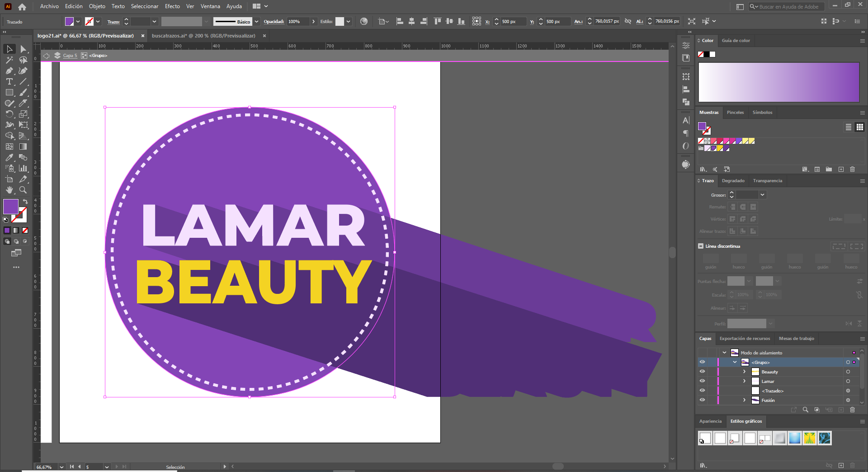Hide the Lamar layer
868x472 pixels.
(702, 381)
